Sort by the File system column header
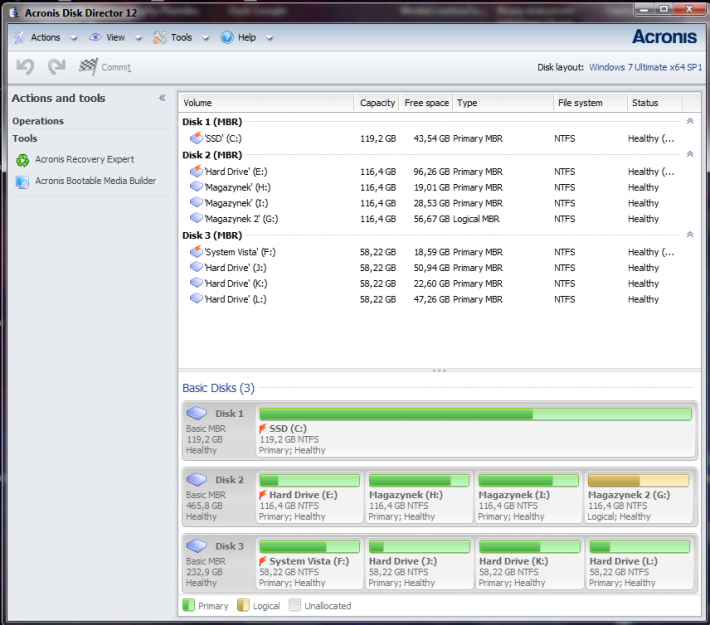The image size is (710, 625). tap(590, 103)
